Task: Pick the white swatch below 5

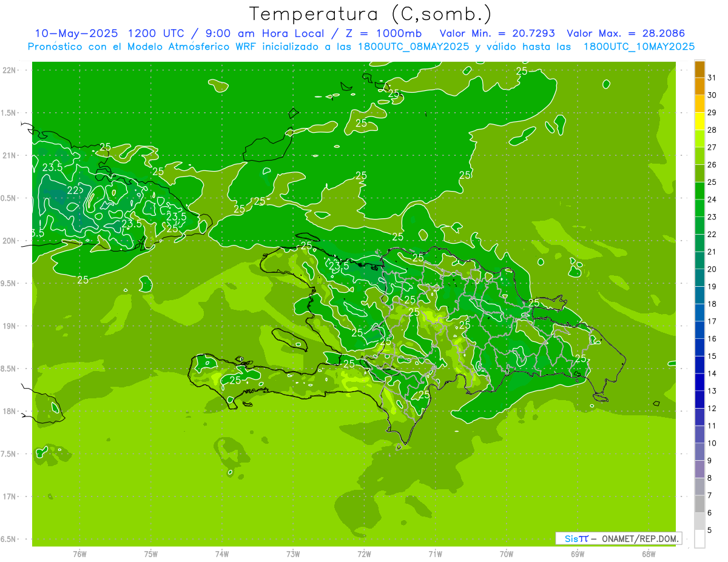Action: click(x=699, y=539)
